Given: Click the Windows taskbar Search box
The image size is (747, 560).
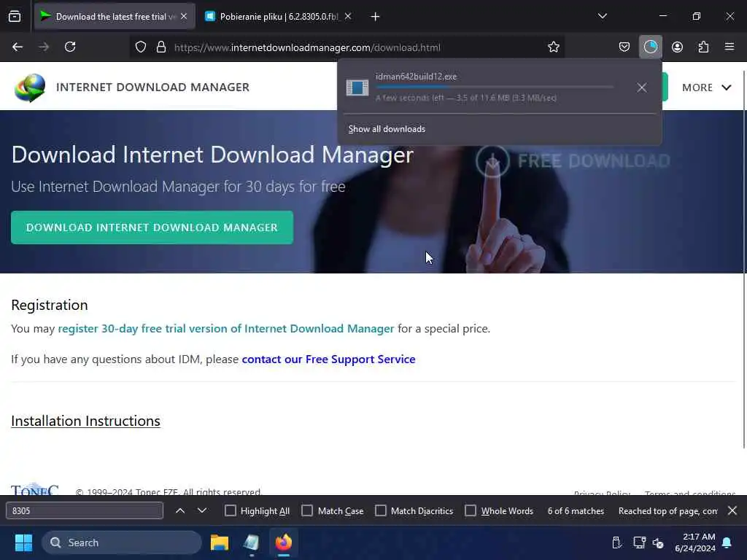Looking at the screenshot, I should click(x=122, y=542).
